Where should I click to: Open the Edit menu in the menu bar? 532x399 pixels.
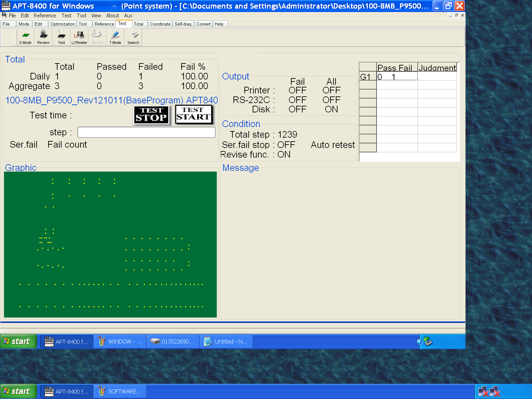click(25, 16)
